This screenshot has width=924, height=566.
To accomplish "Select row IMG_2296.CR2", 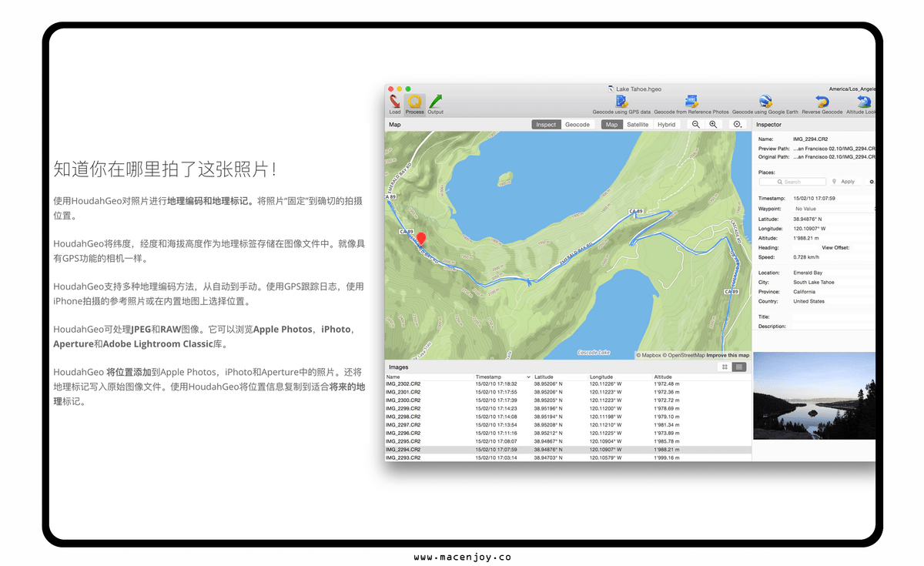I will point(567,433).
